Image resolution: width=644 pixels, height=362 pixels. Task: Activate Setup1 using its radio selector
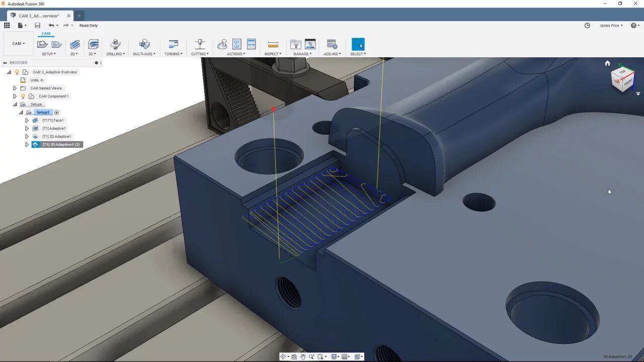tap(57, 113)
